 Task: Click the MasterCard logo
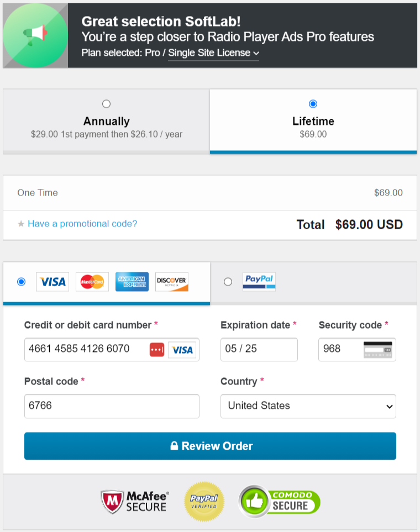(x=92, y=282)
